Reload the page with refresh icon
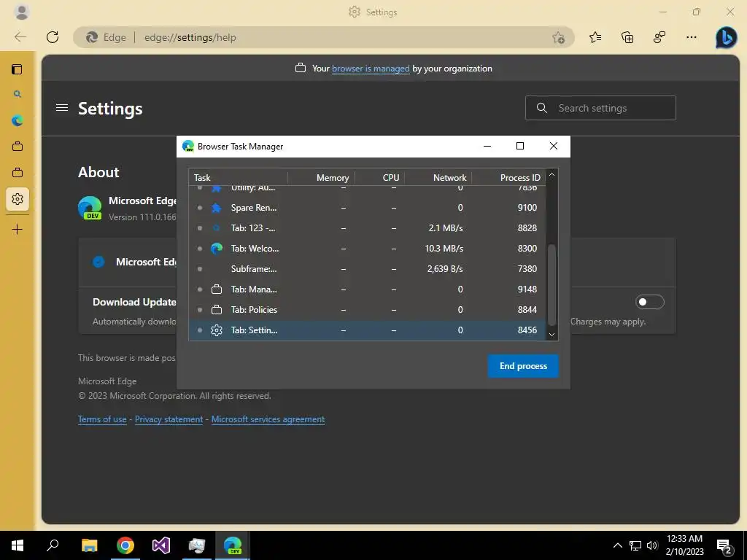This screenshot has width=747, height=560. tap(53, 37)
